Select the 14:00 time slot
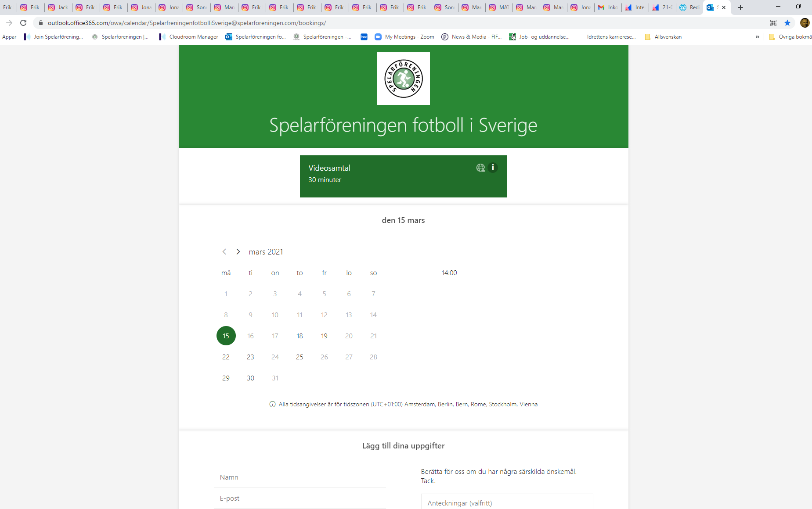 pos(449,273)
